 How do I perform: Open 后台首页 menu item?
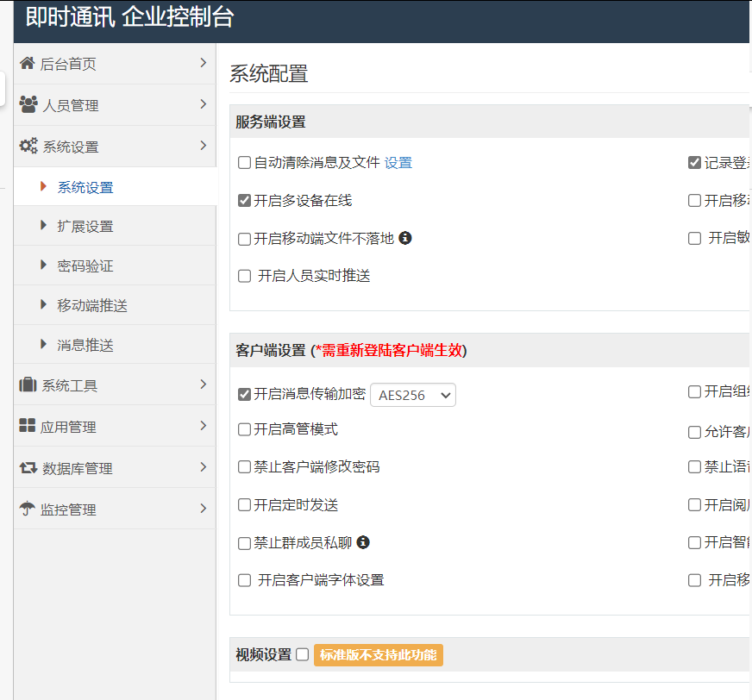coord(115,63)
